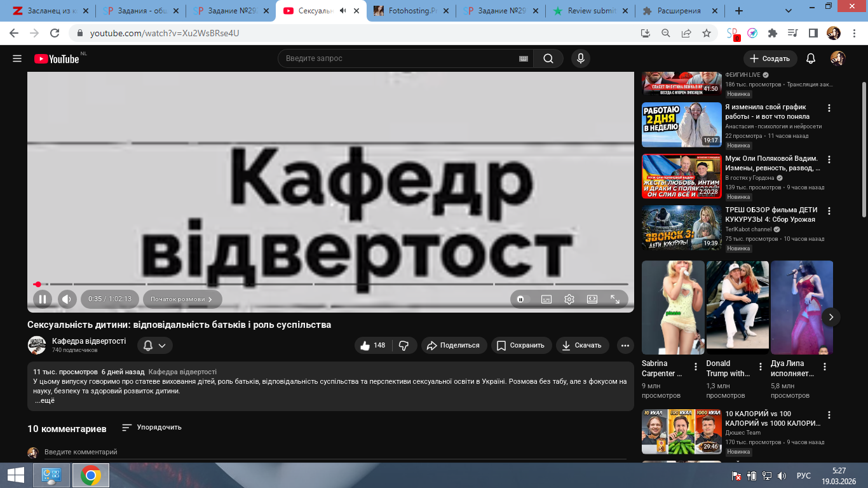868x488 pixels.
Task: Go to the YouTube home logo
Action: (57, 58)
